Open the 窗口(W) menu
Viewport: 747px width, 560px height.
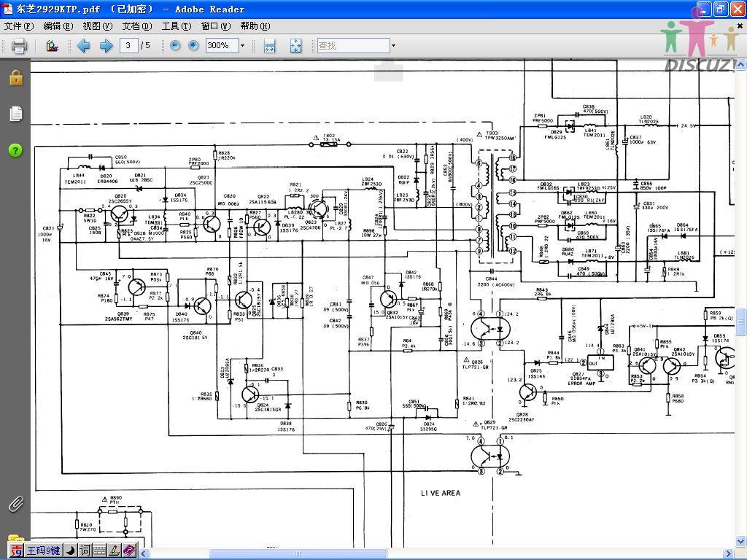point(216,26)
